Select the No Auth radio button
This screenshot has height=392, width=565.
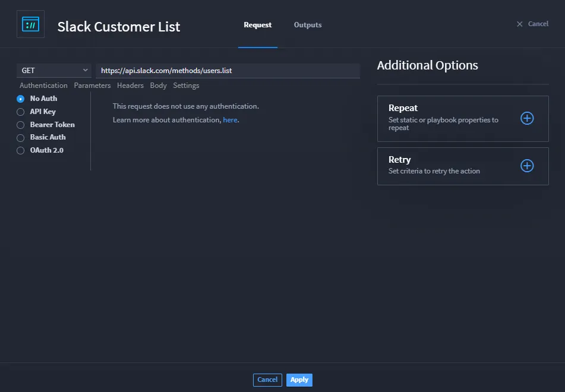tap(21, 99)
